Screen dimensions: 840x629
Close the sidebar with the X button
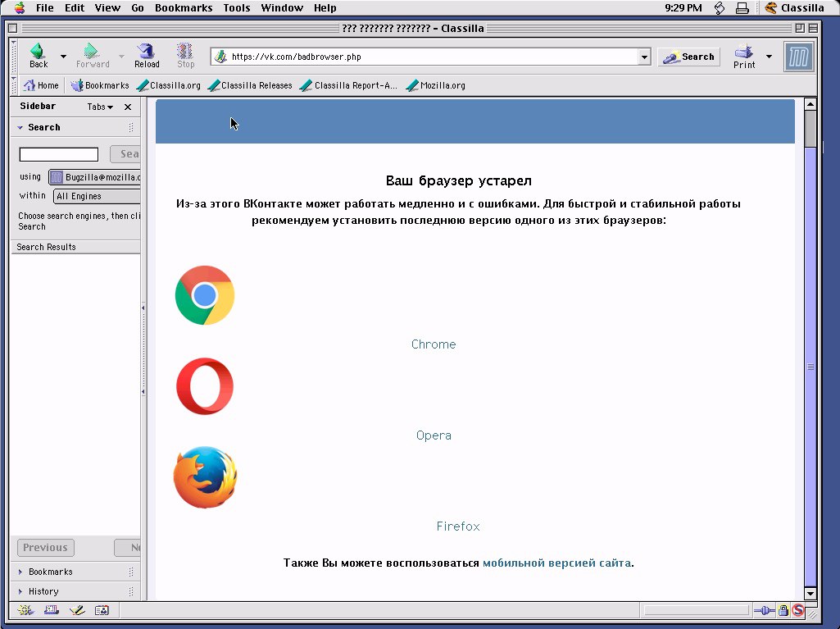128,107
